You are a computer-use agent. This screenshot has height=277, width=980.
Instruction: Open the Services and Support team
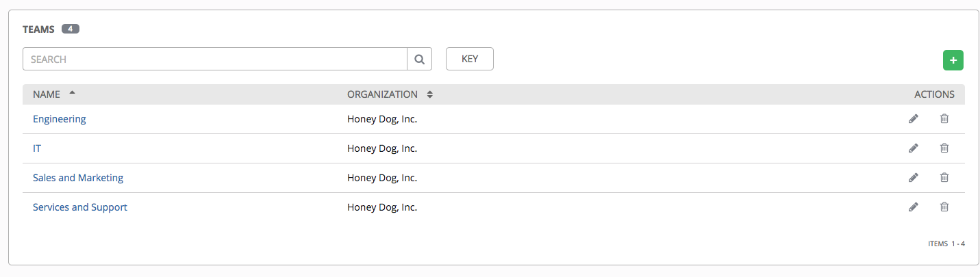(x=80, y=207)
